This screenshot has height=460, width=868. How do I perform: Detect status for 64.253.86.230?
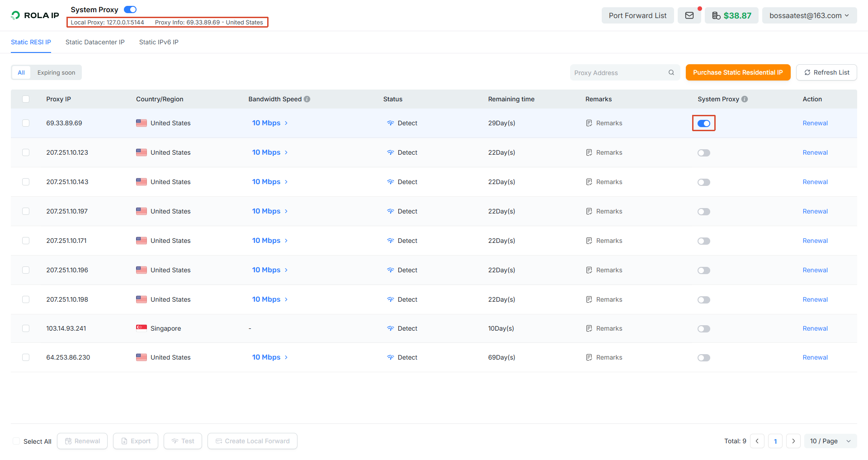coord(402,357)
